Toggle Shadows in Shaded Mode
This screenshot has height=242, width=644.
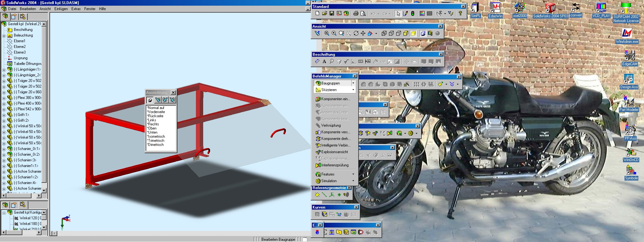tap(423, 33)
